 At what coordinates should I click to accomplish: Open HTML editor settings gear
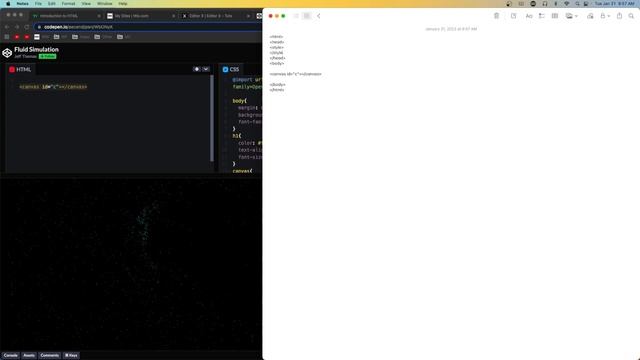(x=197, y=69)
